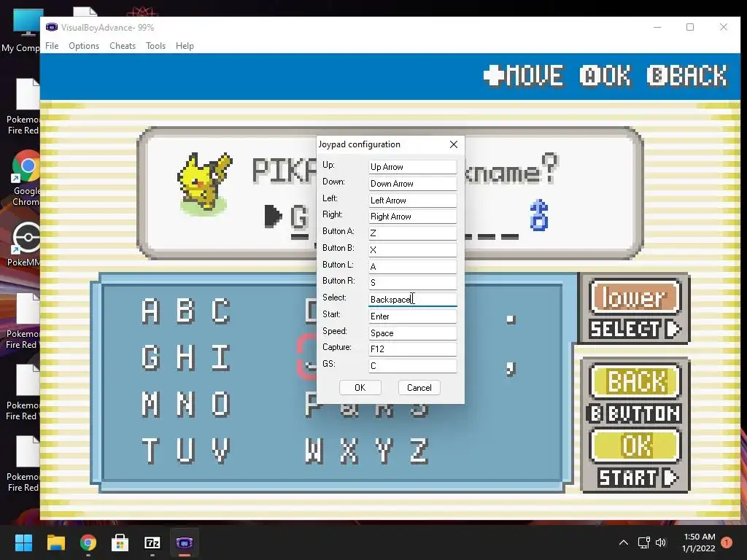This screenshot has height=560, width=747.
Task: Click the letter N on the game keyboard
Action: pyautogui.click(x=185, y=404)
